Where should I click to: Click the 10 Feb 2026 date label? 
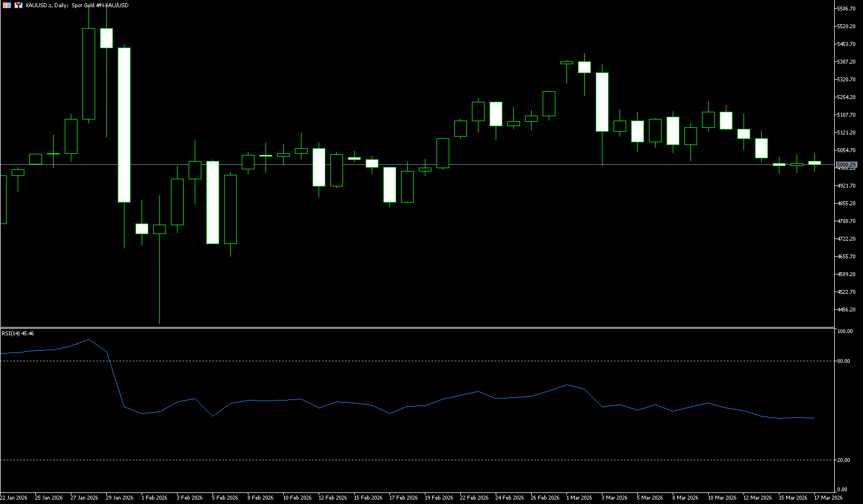coord(297,498)
